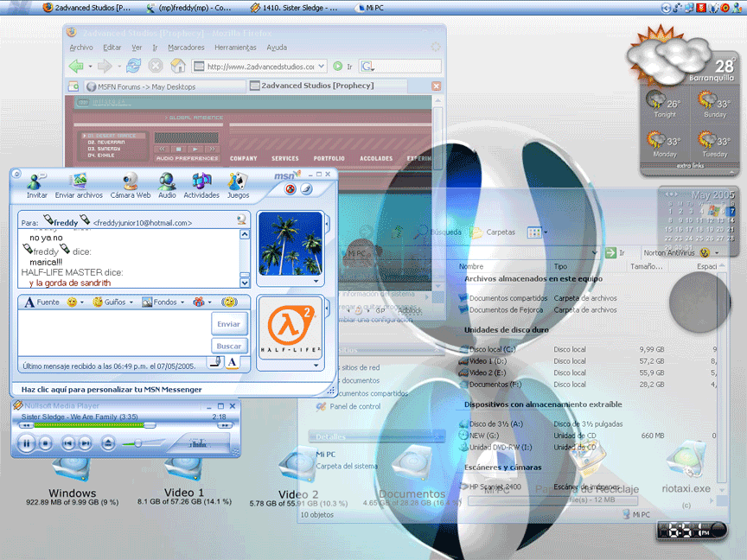Stop playback in Nullsoft Media Player

click(x=45, y=443)
